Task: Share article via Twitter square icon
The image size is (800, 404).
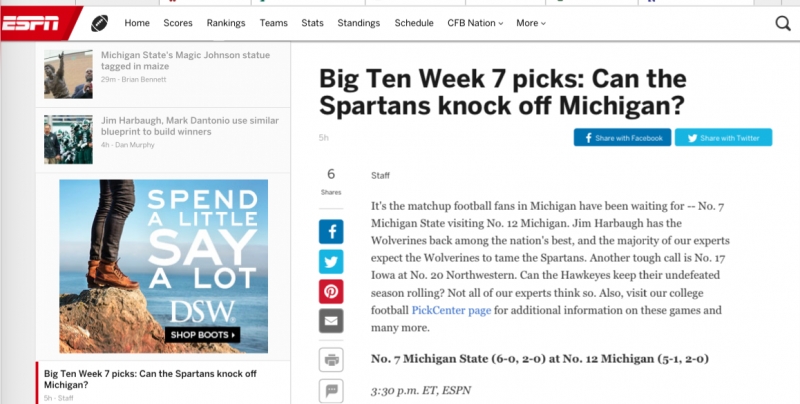Action: (x=331, y=262)
